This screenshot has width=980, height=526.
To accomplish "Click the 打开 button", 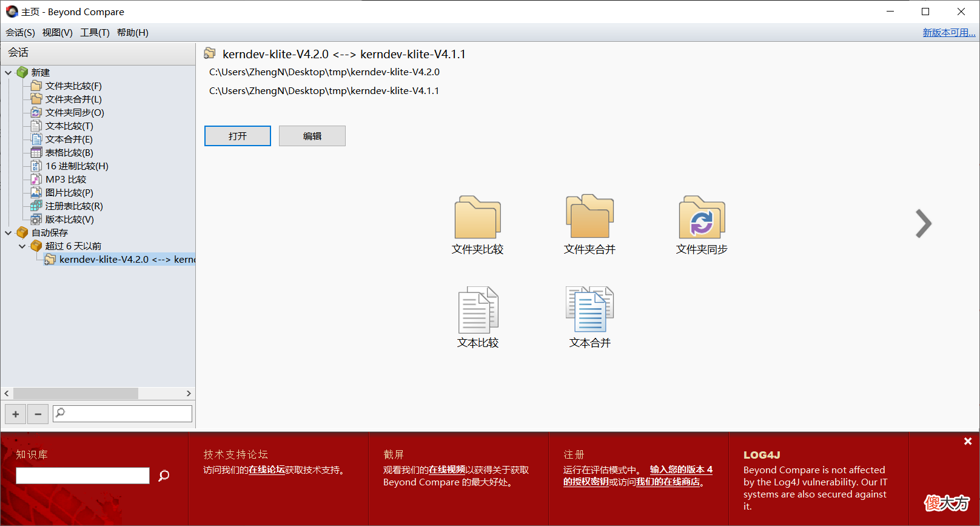I will 238,136.
